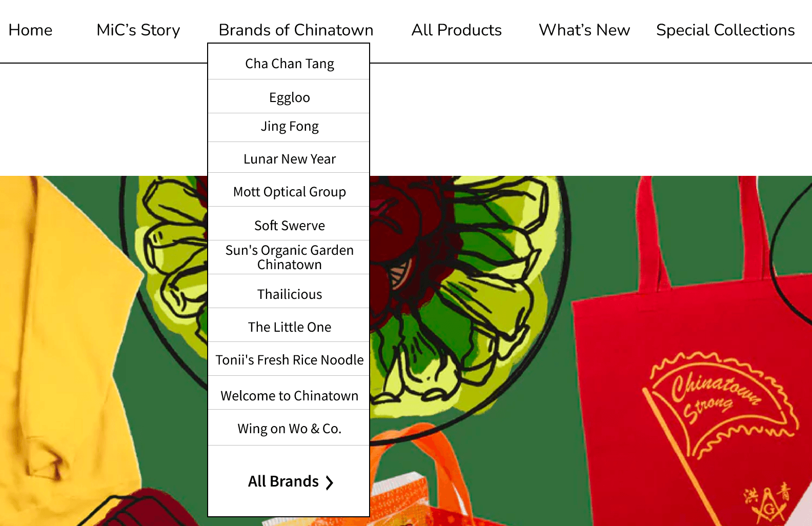
Task: Select Welcome to Chinatown entry
Action: [289, 395]
